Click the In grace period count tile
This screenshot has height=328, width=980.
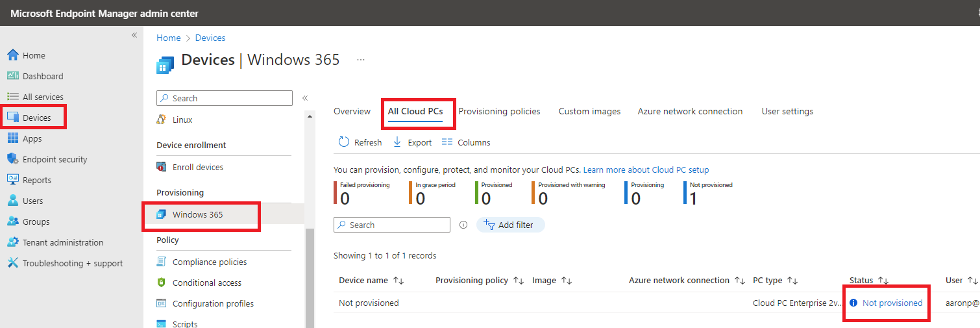(432, 194)
